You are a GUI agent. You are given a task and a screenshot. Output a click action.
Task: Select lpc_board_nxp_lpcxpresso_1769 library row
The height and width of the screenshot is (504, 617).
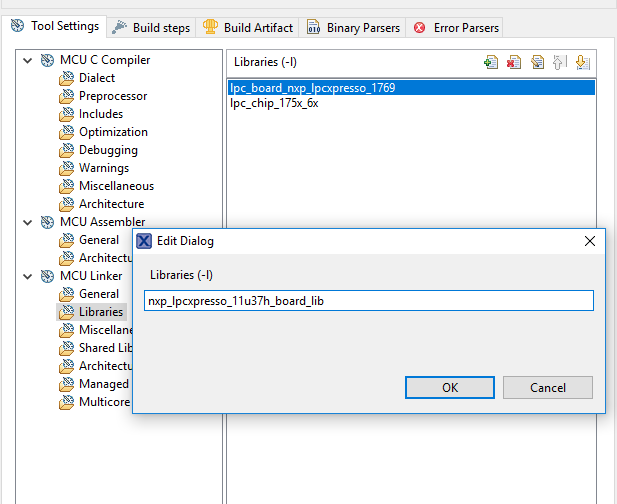(411, 88)
